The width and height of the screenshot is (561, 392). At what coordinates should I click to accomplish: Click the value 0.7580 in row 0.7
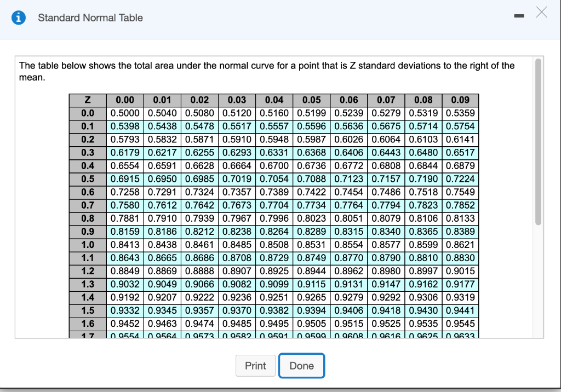pyautogui.click(x=125, y=205)
